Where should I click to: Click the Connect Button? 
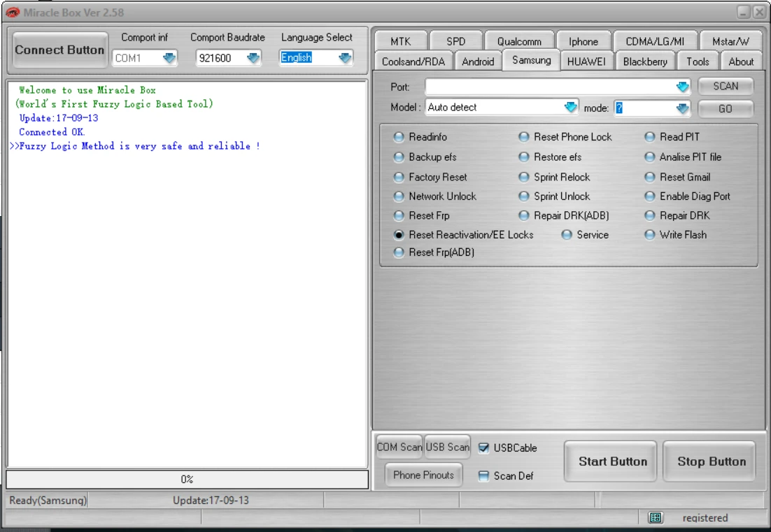59,50
